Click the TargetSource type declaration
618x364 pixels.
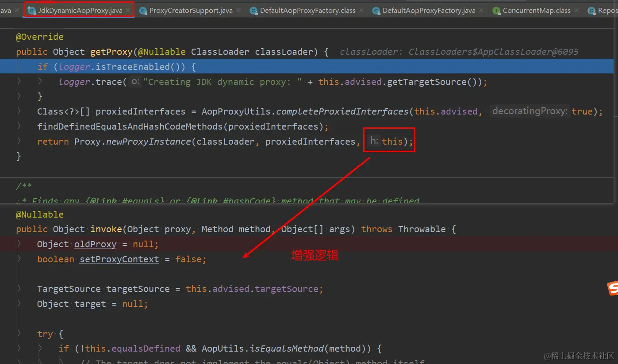click(69, 289)
